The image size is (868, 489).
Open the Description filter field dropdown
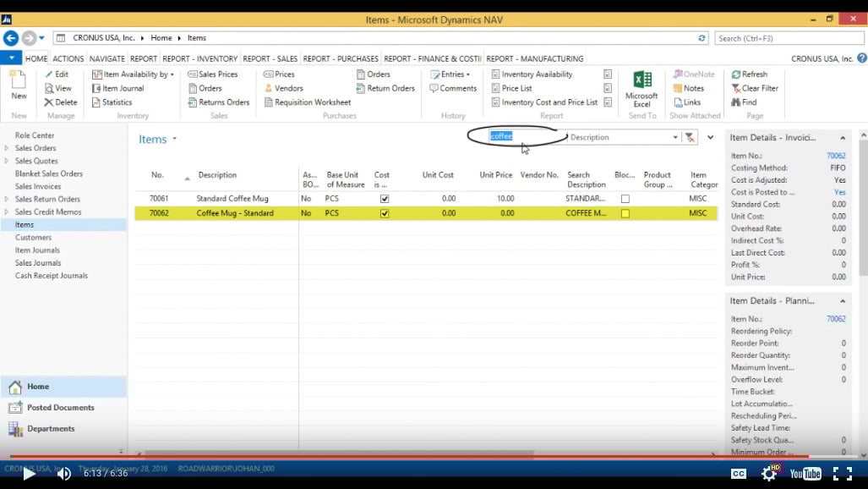[x=674, y=138]
